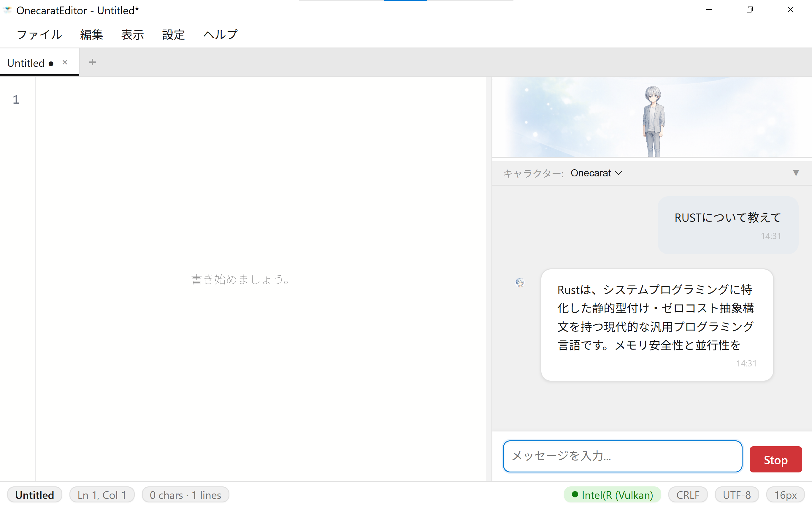
Task: Click Untitled in the status bar
Action: click(x=34, y=495)
